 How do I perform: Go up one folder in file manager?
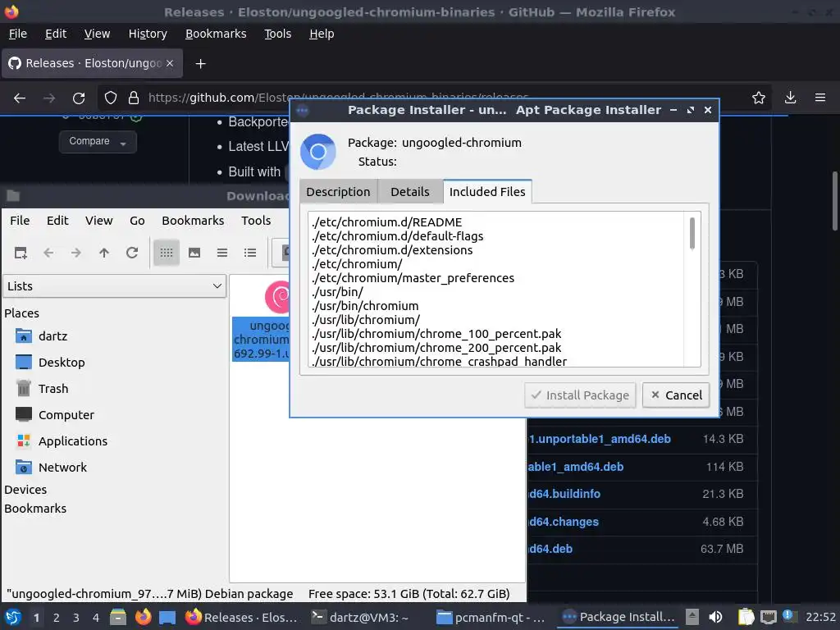[104, 253]
